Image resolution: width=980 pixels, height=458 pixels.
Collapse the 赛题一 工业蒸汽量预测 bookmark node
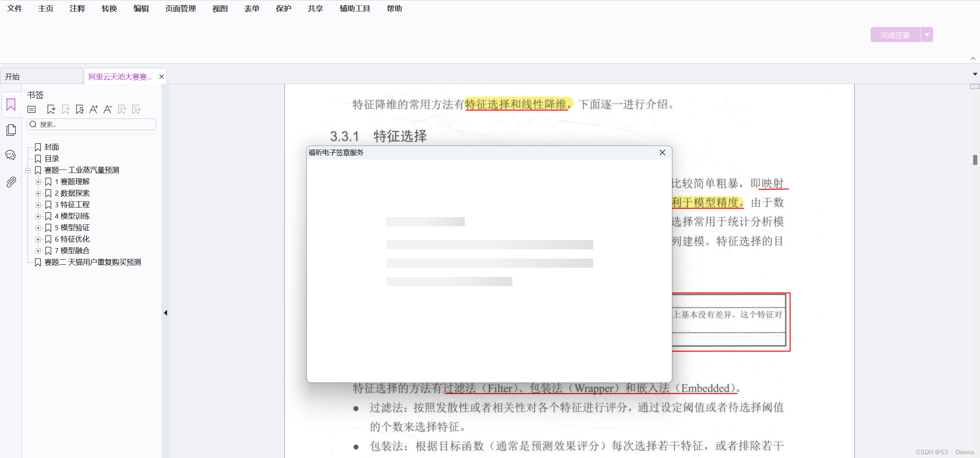pyautogui.click(x=28, y=170)
